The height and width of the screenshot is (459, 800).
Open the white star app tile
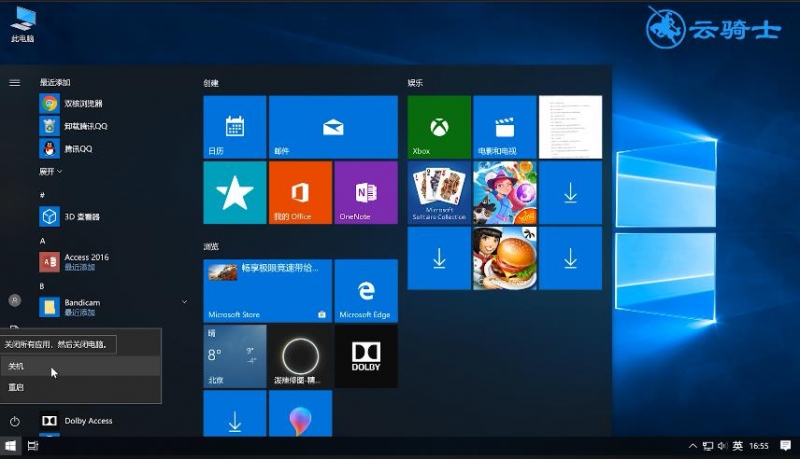coord(235,193)
